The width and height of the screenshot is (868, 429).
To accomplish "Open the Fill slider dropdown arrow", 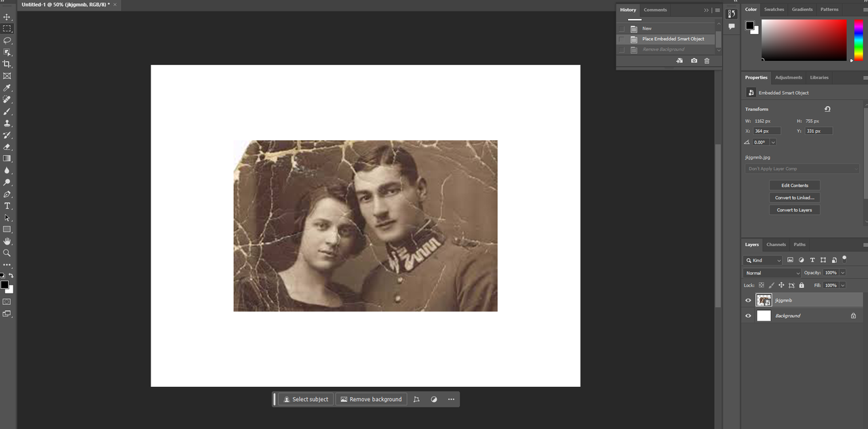I will 842,285.
